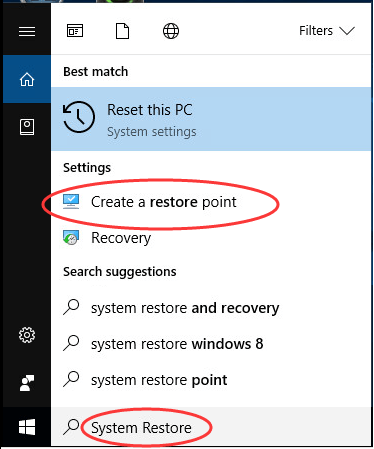374x449 pixels.
Task: Filter results by Documents icon
Action: pyautogui.click(x=122, y=31)
